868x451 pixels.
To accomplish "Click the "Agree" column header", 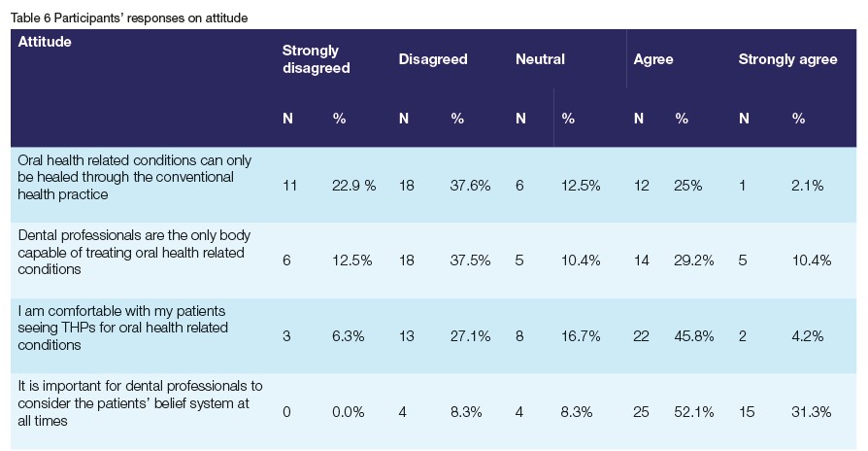I will pos(653,59).
